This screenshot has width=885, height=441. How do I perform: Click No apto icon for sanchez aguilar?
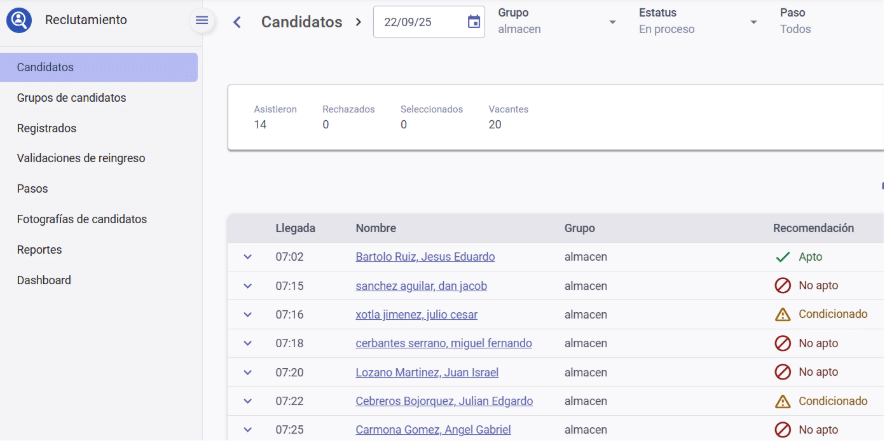click(x=783, y=286)
